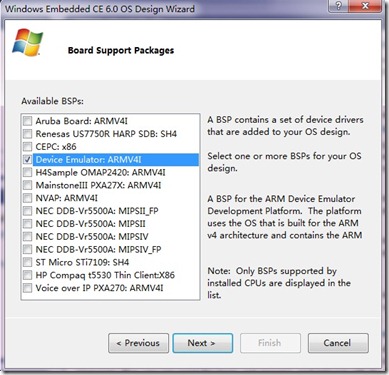Check the Aruba Board: ARMV4I checkbox
This screenshot has height=375, width=389.
(x=28, y=121)
